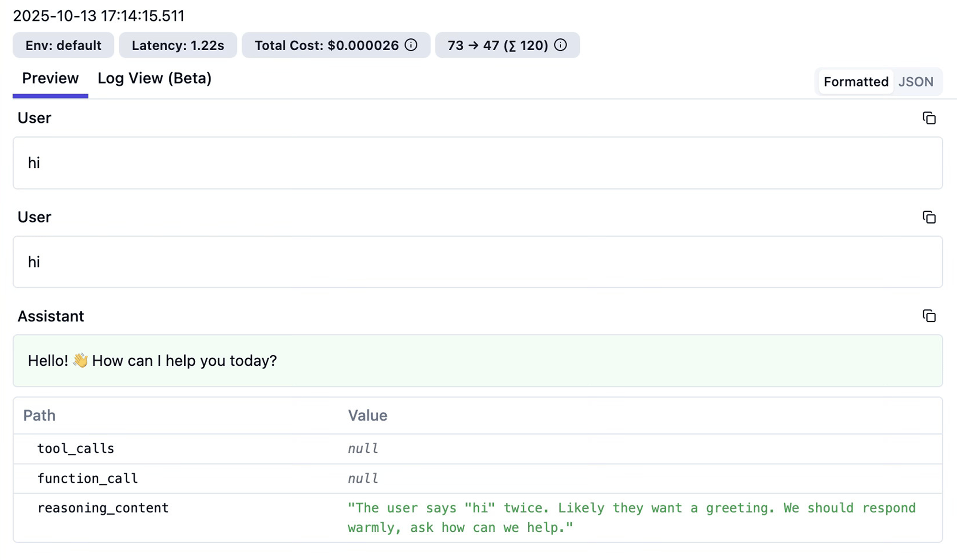Click the Latency 1.22s badge
This screenshot has height=560, width=957.
pyautogui.click(x=178, y=45)
